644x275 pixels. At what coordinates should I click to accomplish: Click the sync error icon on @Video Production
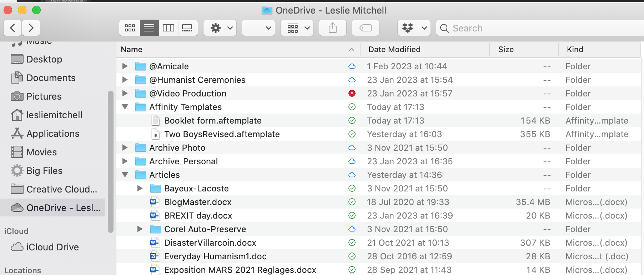point(352,93)
